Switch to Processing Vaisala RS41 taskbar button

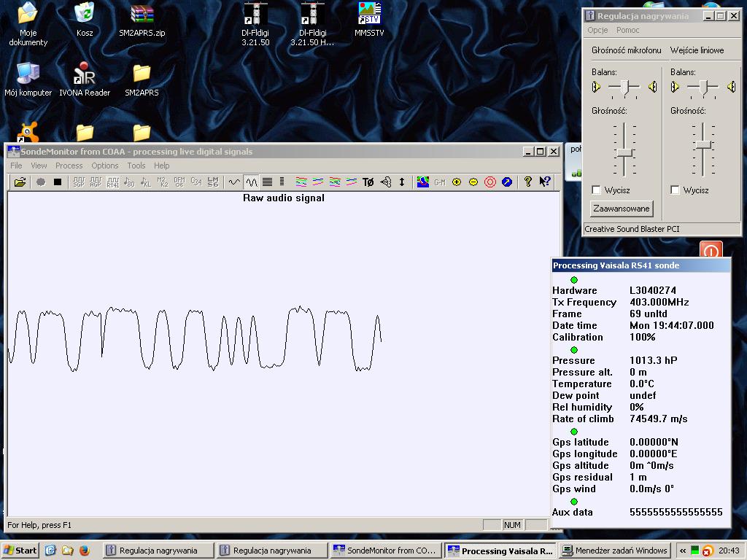[x=500, y=551]
